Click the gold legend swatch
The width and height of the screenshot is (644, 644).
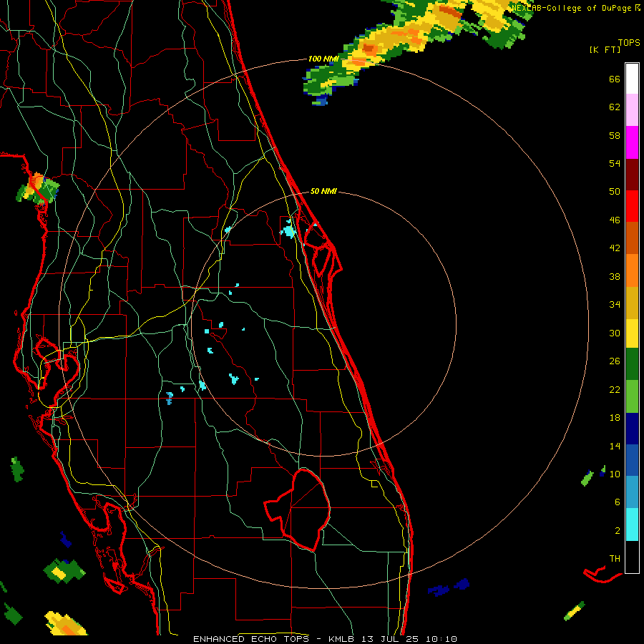coord(632,303)
